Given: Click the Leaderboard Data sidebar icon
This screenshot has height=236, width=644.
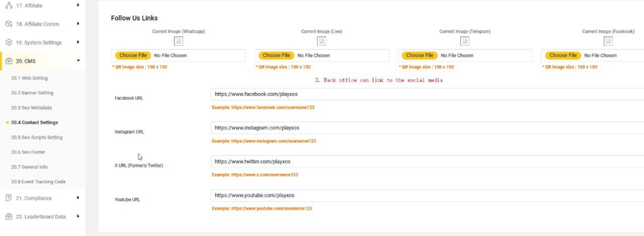Looking at the screenshot, I should [x=9, y=217].
